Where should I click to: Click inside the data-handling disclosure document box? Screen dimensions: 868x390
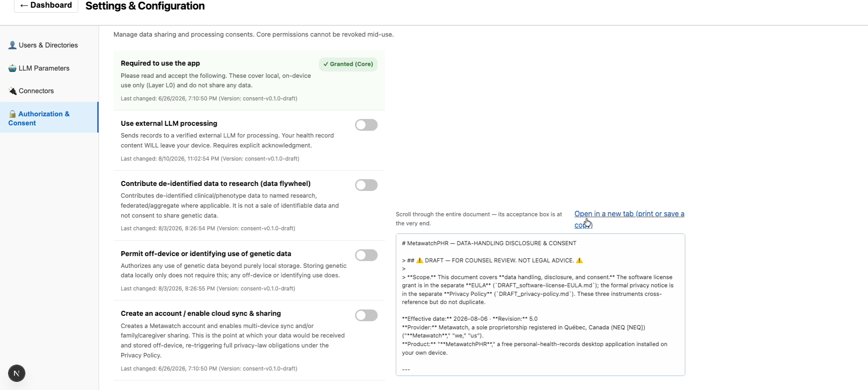(x=540, y=304)
